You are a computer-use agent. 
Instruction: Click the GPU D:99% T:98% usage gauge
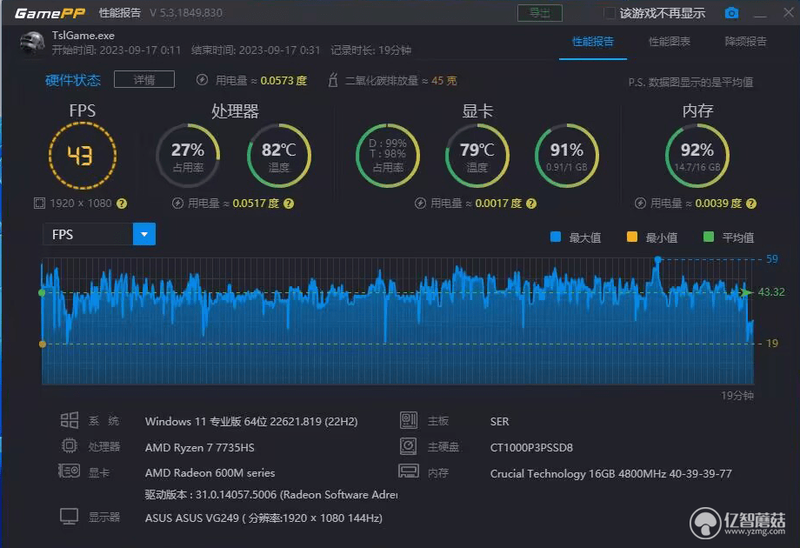click(x=388, y=156)
